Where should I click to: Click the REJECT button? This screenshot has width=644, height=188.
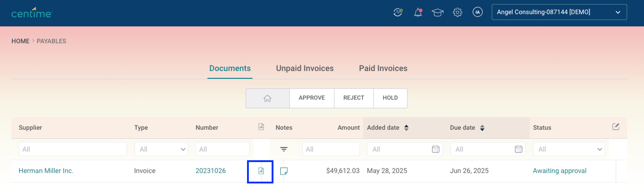click(354, 98)
